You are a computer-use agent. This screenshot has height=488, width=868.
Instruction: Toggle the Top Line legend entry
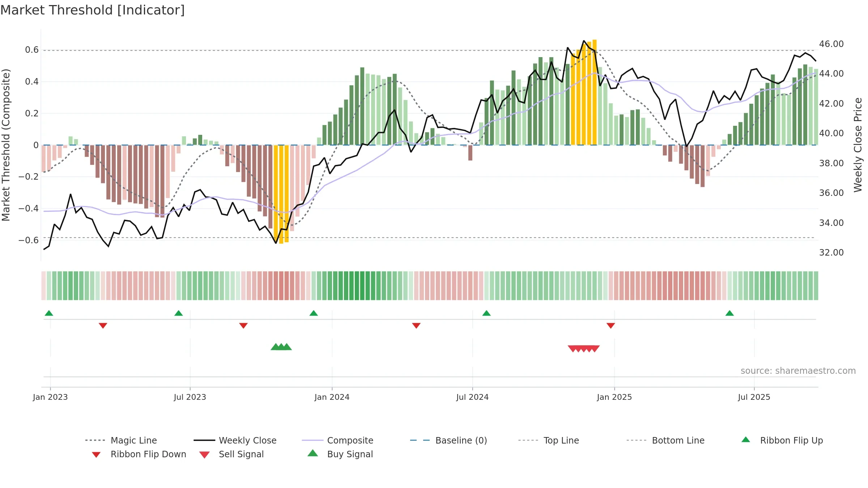tap(548, 440)
